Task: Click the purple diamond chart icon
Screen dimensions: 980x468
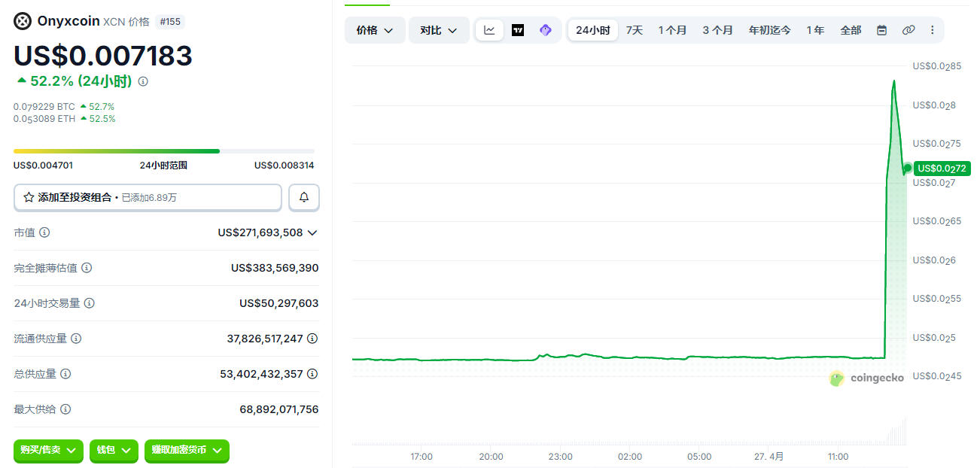Action: pyautogui.click(x=546, y=30)
